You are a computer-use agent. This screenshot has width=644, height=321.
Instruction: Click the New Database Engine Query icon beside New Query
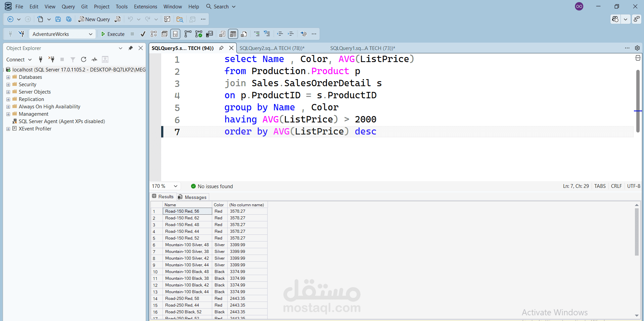point(118,19)
